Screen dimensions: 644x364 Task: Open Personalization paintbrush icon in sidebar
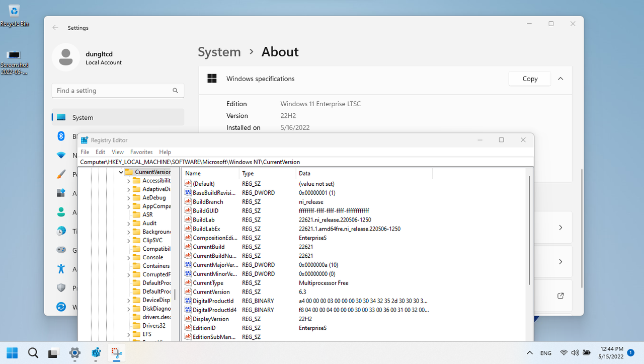(x=61, y=174)
